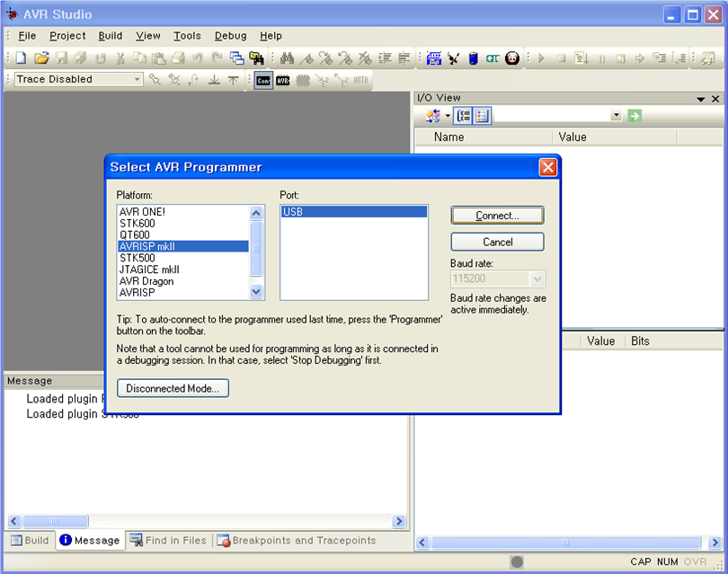Click the Connect... button
The image size is (728, 574).
497,216
